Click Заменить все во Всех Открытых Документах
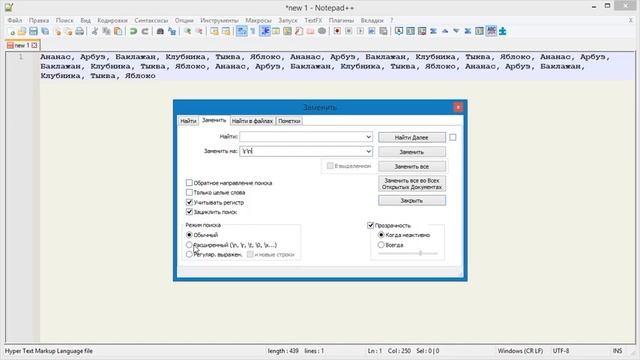640x360 pixels. [411, 184]
